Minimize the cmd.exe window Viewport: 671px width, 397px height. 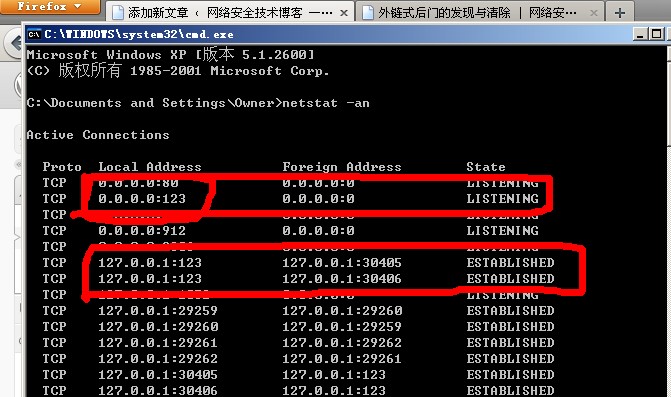click(x=640, y=34)
